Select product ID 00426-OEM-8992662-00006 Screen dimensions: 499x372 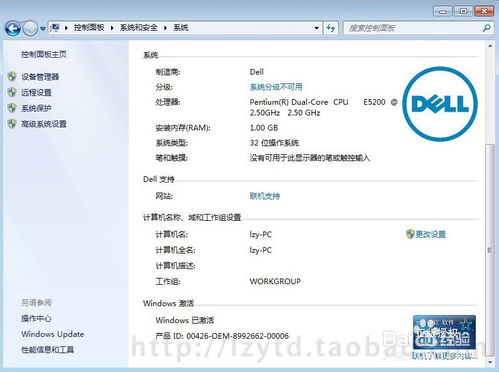pyautogui.click(x=237, y=336)
